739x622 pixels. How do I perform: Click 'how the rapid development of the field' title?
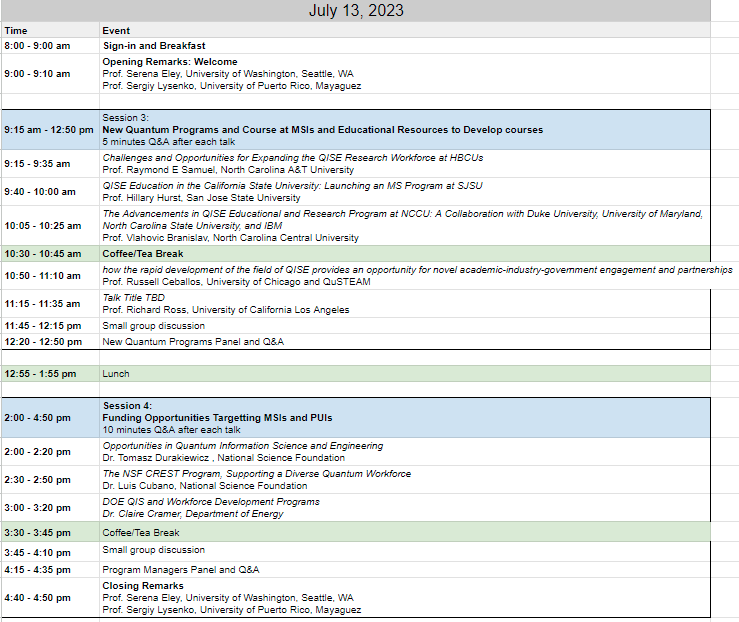(418, 270)
